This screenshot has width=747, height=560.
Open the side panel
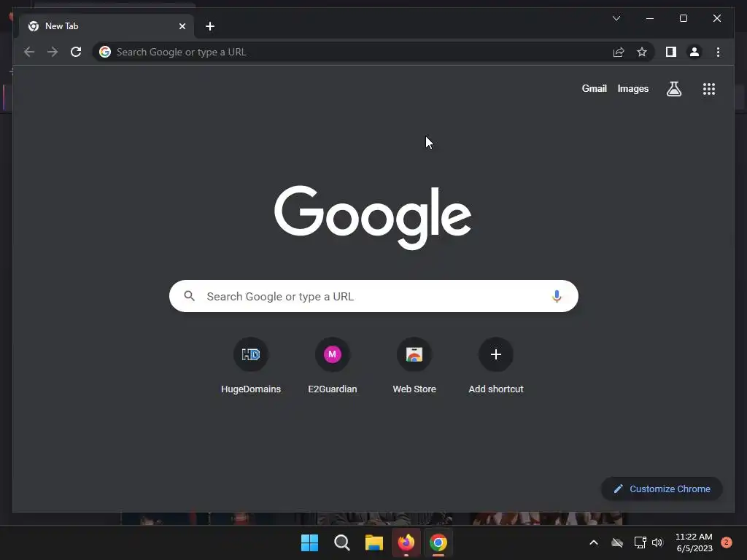click(671, 52)
